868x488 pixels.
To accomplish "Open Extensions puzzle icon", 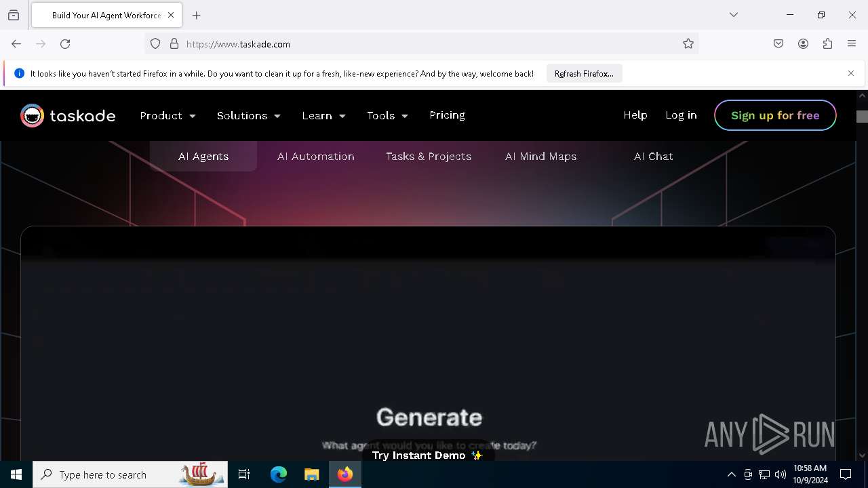I will coord(827,44).
